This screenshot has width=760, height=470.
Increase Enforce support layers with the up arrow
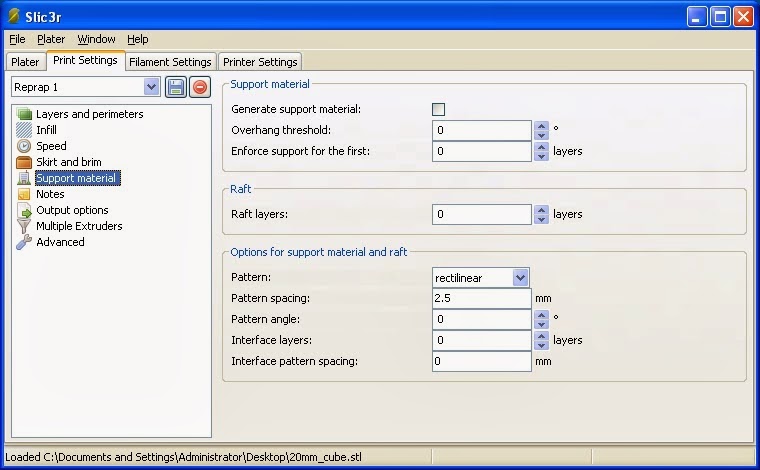541,146
